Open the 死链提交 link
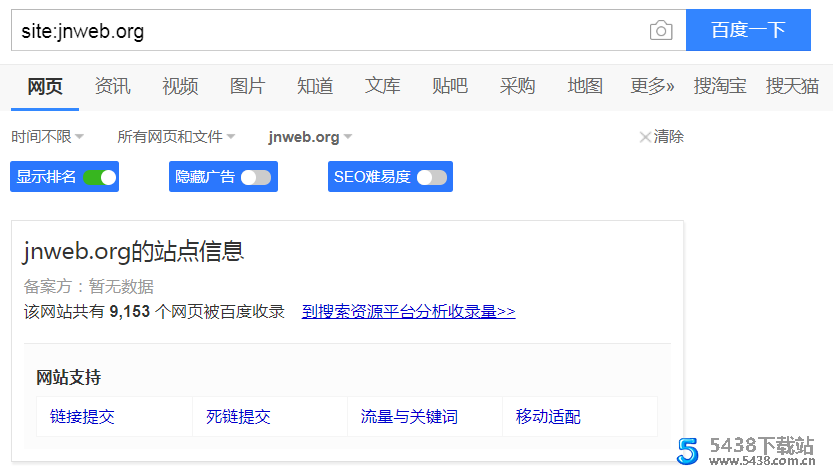 (238, 417)
